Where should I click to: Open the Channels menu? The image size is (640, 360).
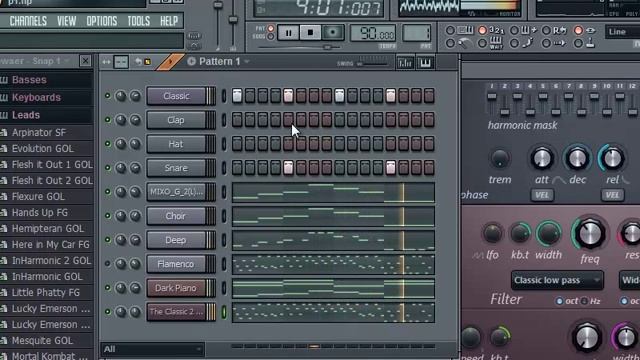28,21
